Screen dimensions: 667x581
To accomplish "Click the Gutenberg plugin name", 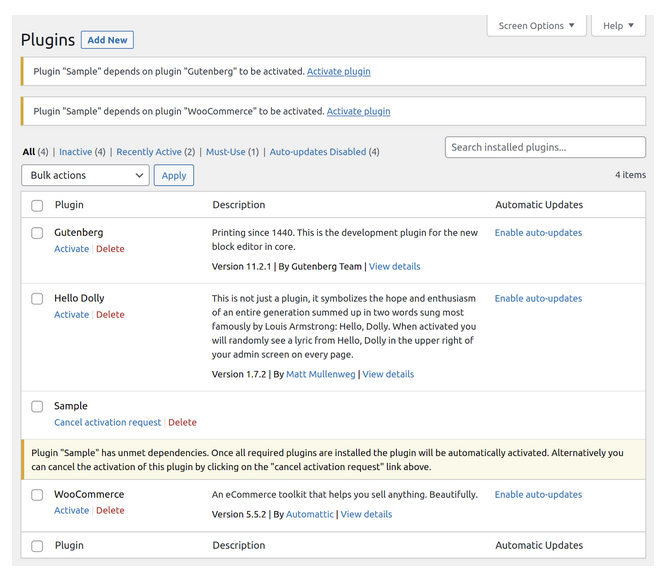I will tap(79, 233).
